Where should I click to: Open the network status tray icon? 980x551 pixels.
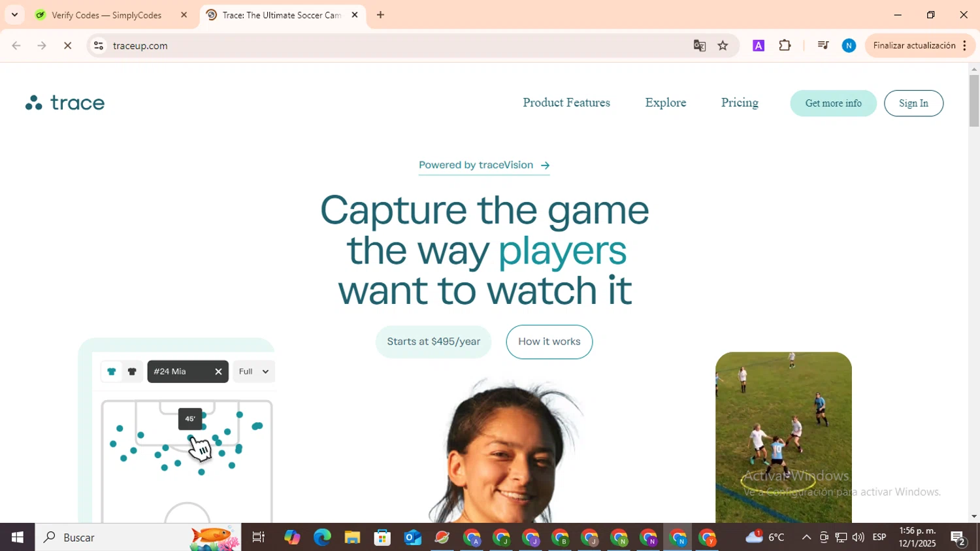coord(841,537)
